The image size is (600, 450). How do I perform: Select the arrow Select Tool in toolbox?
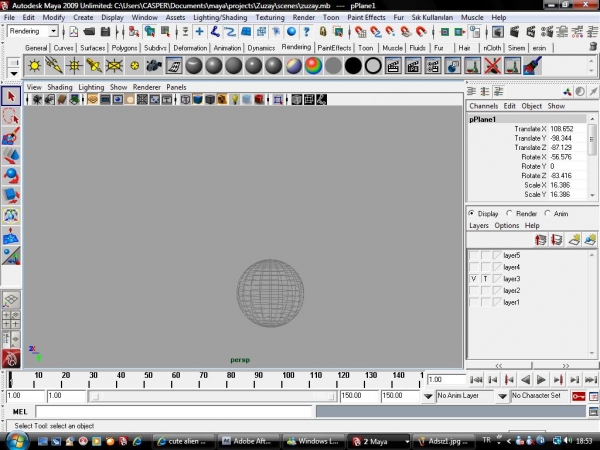pyautogui.click(x=11, y=96)
